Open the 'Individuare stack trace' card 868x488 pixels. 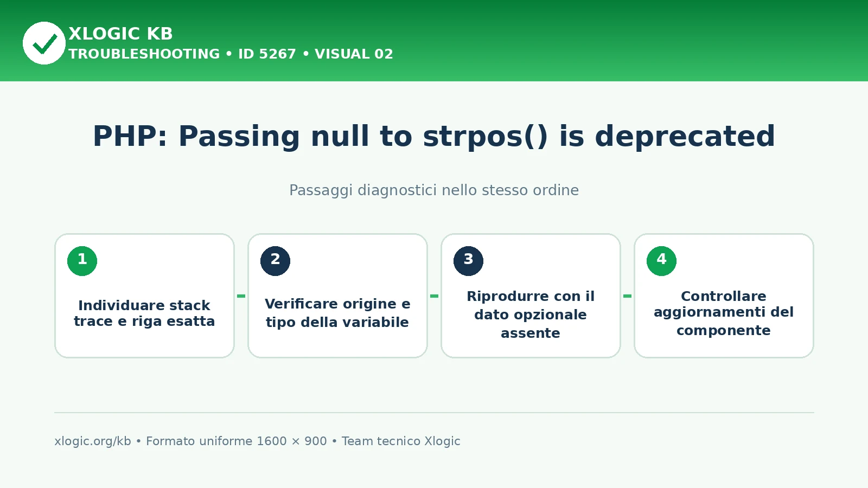point(145,296)
